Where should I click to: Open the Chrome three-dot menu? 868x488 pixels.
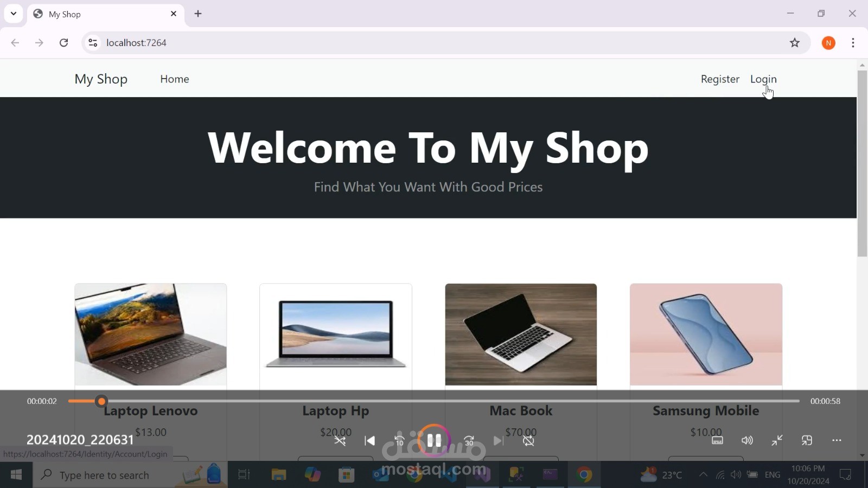[853, 43]
